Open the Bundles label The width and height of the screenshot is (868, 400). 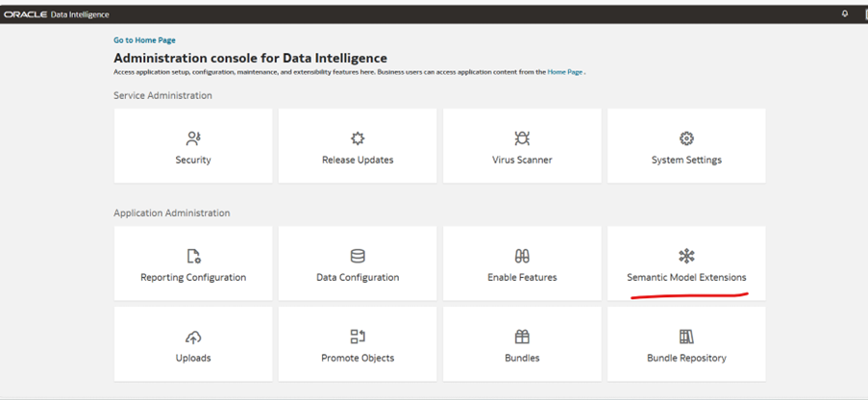522,358
